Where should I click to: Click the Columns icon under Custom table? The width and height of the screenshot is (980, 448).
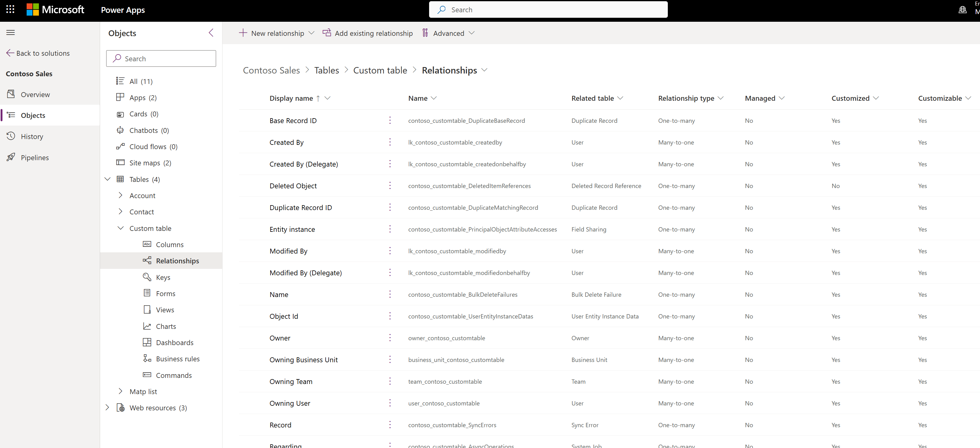(146, 244)
